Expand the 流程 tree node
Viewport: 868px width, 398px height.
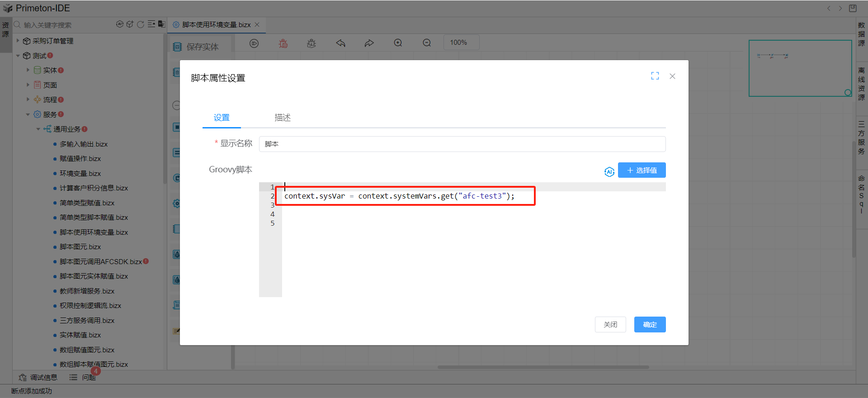coord(28,99)
